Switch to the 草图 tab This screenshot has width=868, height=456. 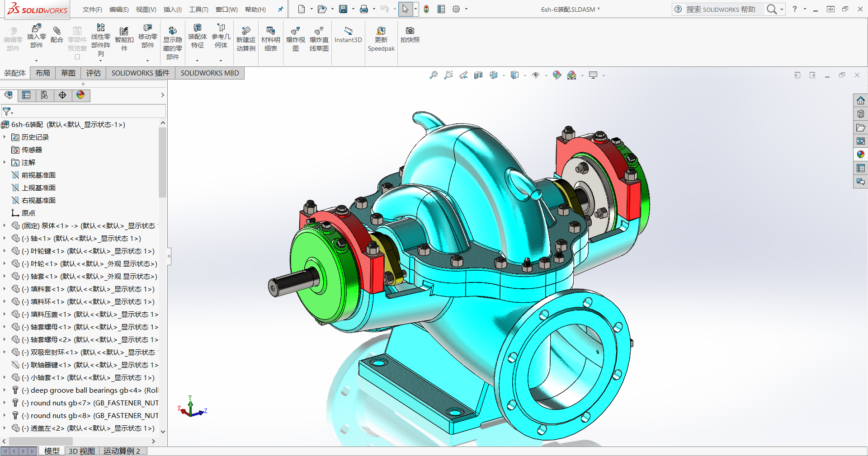click(x=68, y=73)
